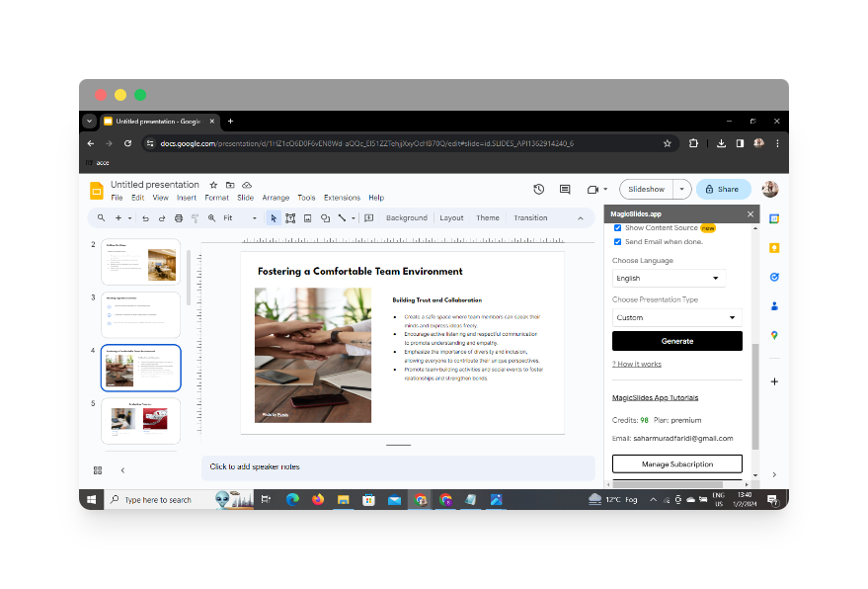Click the undo arrow in toolbar
Image resolution: width=868 pixels, height=589 pixels.
tap(145, 218)
